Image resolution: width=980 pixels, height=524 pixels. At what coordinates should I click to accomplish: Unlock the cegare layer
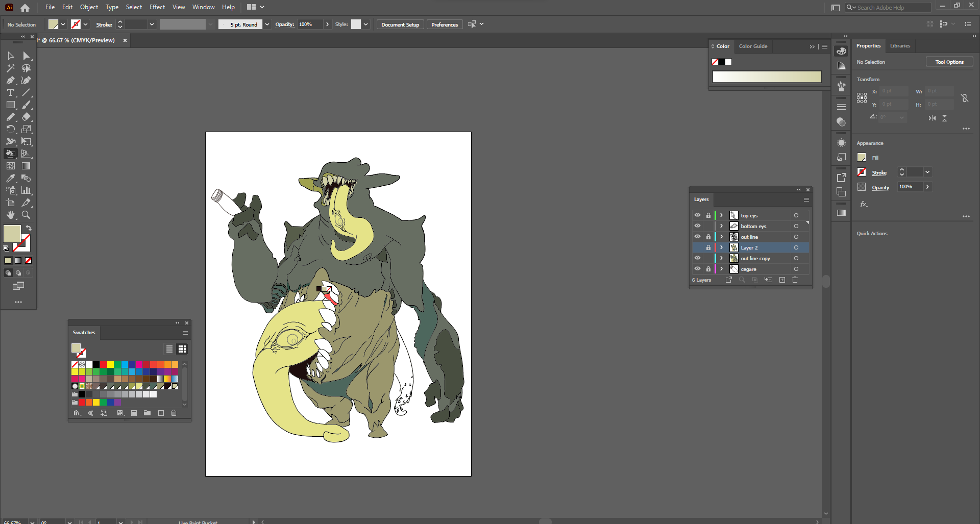[x=708, y=269]
